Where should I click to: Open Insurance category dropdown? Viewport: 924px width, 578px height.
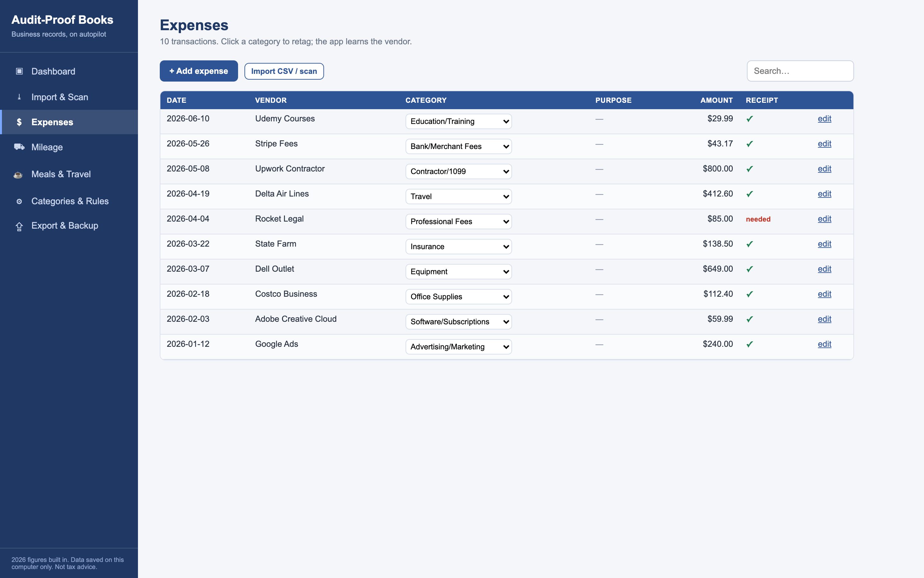pos(458,247)
